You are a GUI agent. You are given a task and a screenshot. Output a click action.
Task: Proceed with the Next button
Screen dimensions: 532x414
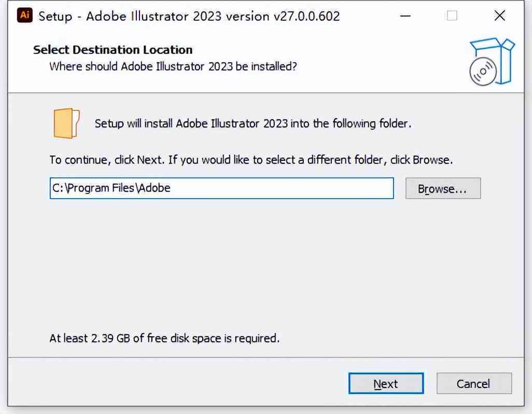click(x=386, y=383)
